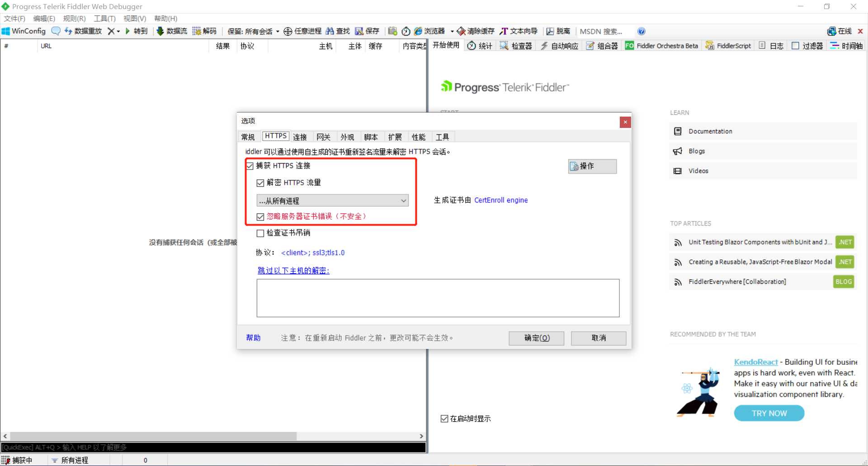Open the 自动响应 autoresponder tab
This screenshot has width=868, height=466.
coord(560,46)
